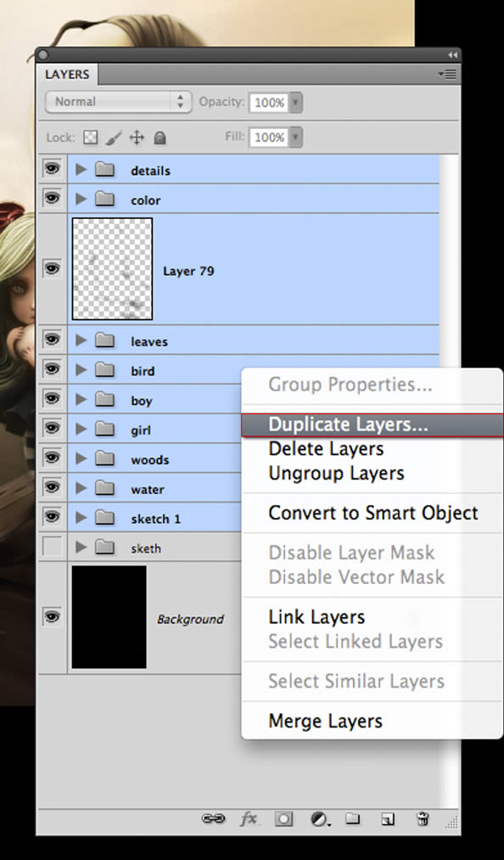
Task: Expand the details group
Action: pos(81,170)
